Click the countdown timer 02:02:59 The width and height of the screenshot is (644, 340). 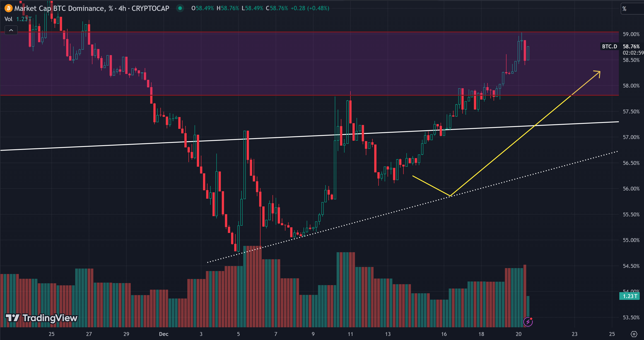(633, 53)
